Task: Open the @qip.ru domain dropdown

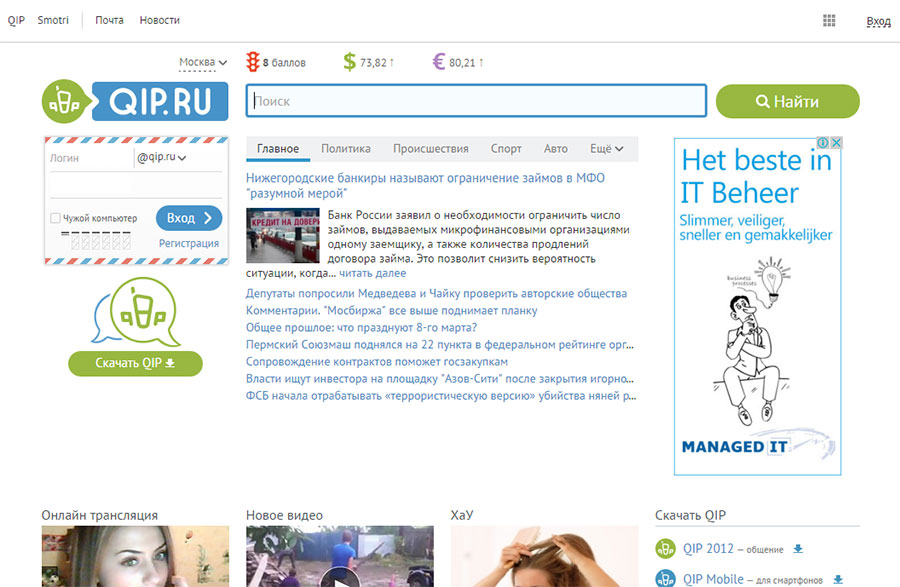Action: (163, 157)
